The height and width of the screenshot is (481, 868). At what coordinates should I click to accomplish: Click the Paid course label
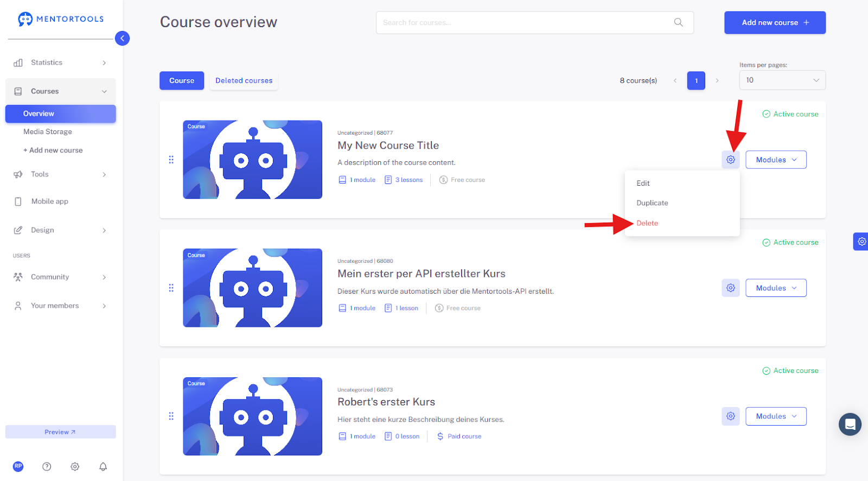[x=459, y=436]
